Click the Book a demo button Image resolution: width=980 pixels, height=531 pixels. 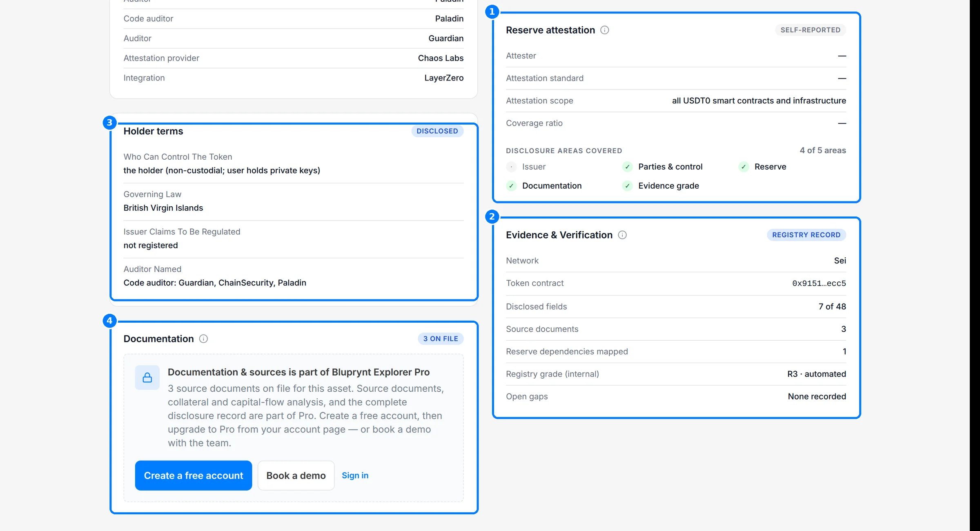coord(296,475)
